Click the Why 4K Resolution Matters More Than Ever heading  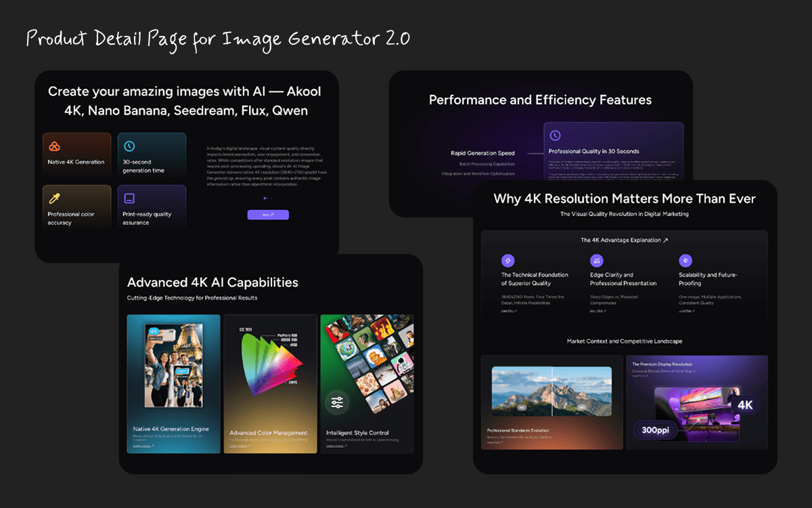click(625, 198)
